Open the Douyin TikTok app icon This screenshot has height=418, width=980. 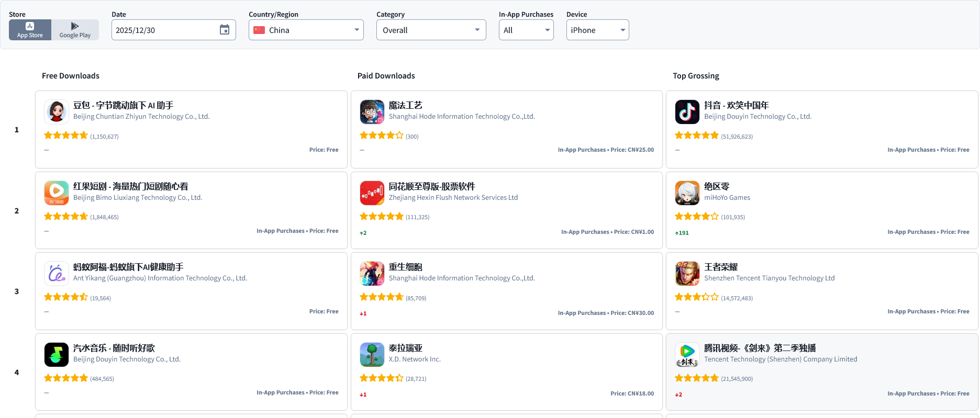tap(687, 112)
